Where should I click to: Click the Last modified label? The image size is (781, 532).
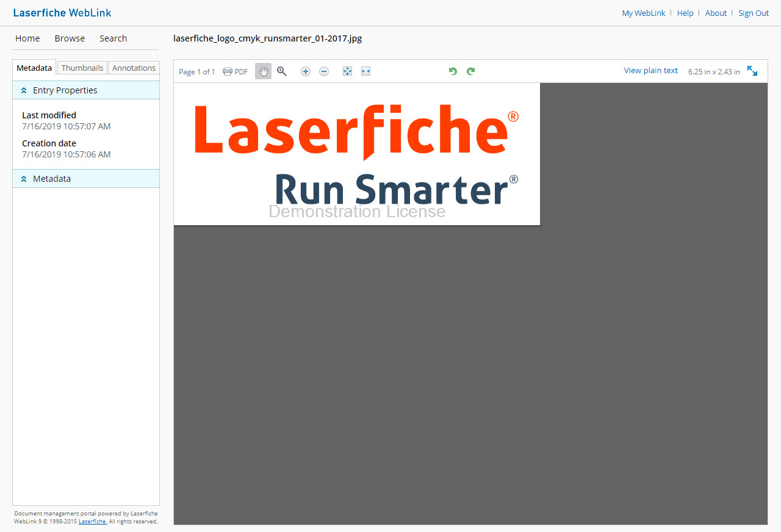click(49, 115)
